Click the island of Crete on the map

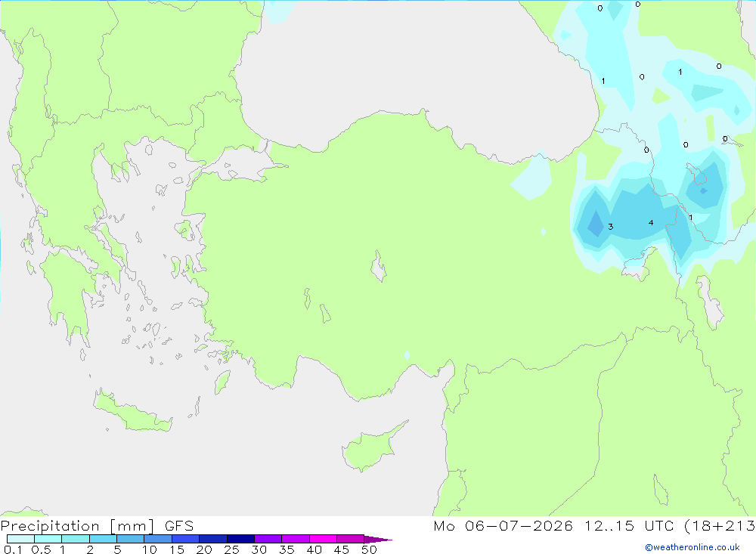132,412
